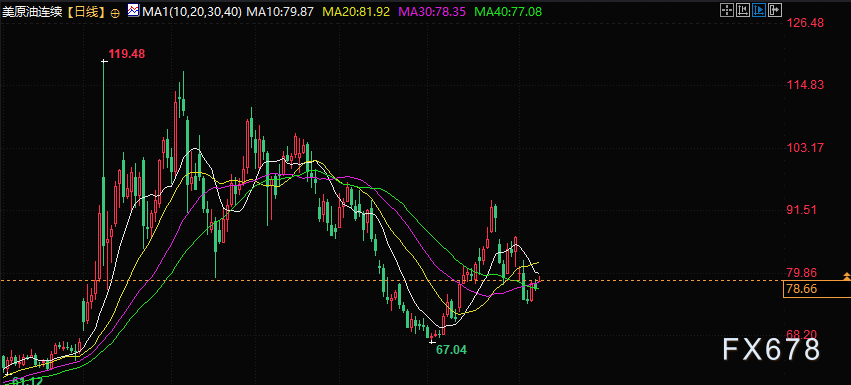Click the shift-chart-right arrow icon

click(x=775, y=10)
